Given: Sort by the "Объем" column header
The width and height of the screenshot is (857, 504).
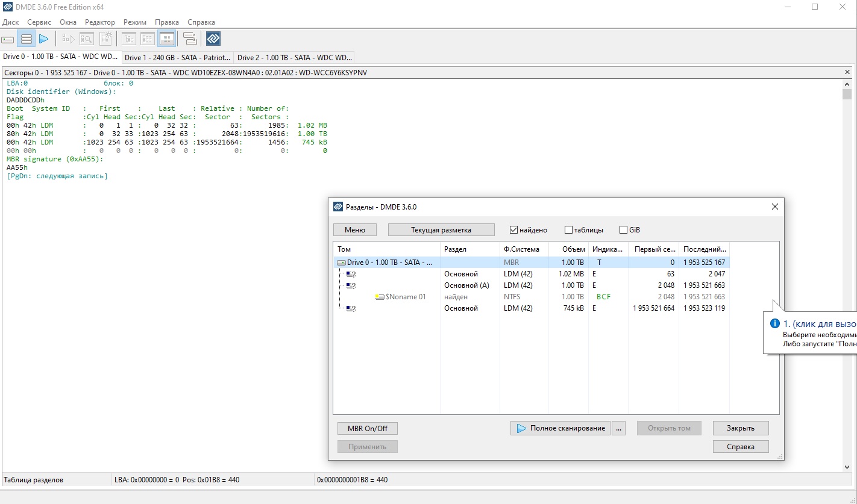Looking at the screenshot, I should pyautogui.click(x=573, y=249).
